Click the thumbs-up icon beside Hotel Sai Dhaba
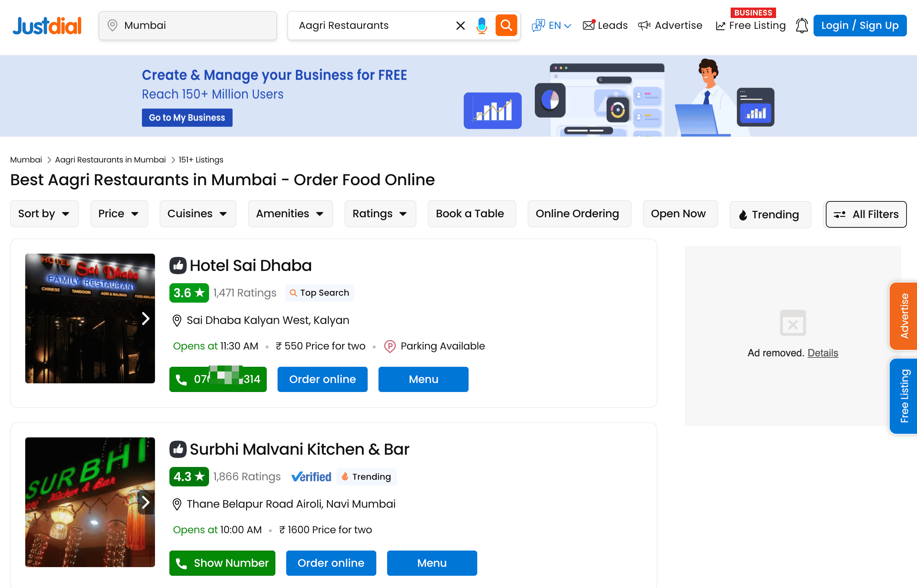The height and width of the screenshot is (588, 917). pos(178,266)
